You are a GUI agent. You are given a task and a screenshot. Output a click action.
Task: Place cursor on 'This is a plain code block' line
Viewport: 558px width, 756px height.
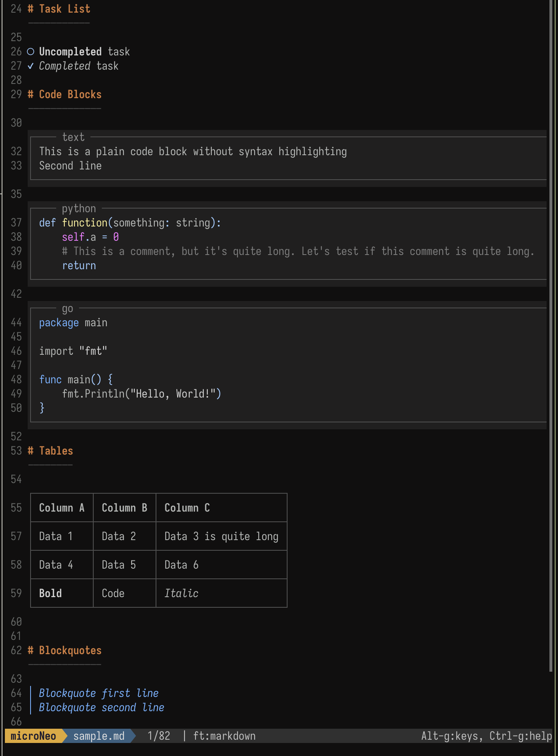[x=193, y=152]
